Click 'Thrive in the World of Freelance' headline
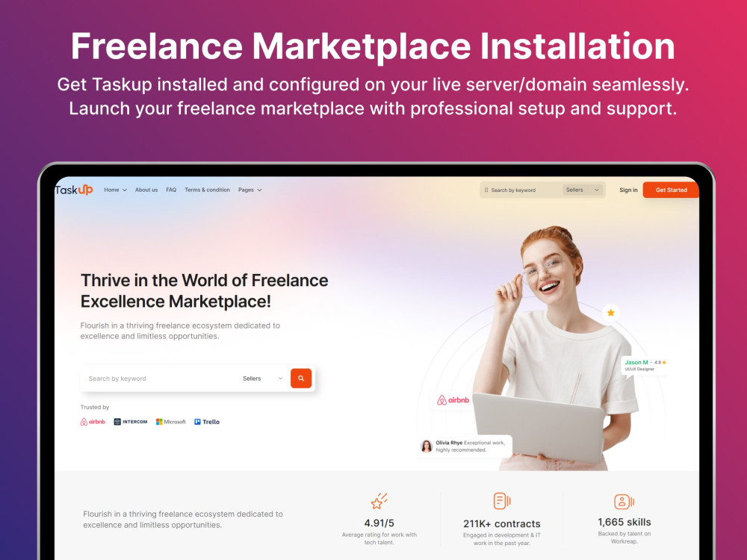This screenshot has width=747, height=560. (x=205, y=281)
